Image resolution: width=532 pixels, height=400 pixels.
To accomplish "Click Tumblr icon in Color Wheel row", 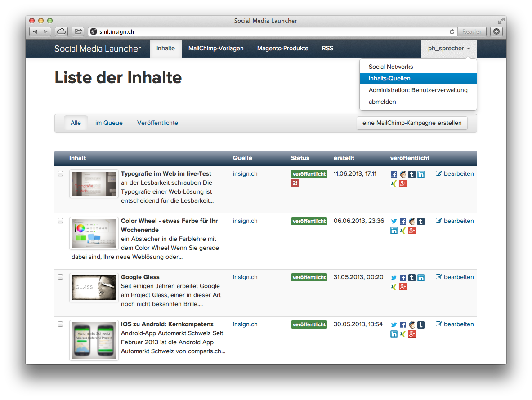I will coord(421,222).
